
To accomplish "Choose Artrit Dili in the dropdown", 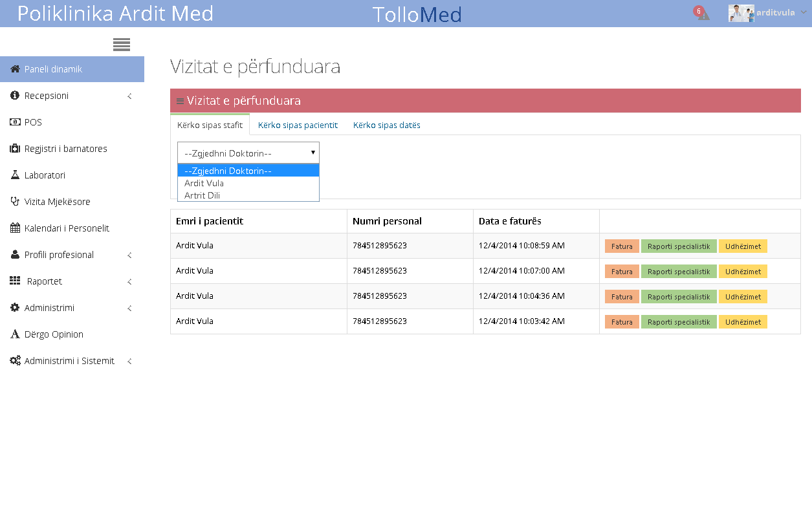I will 203,195.
